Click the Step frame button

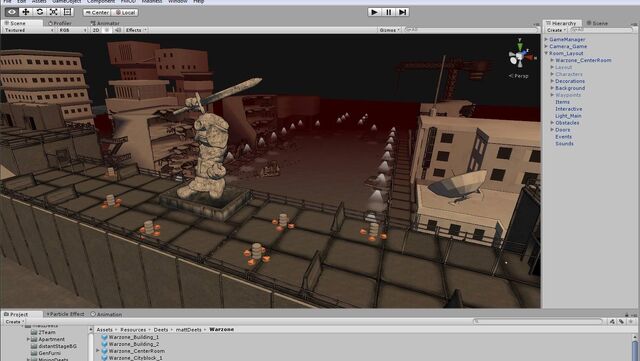click(x=402, y=12)
